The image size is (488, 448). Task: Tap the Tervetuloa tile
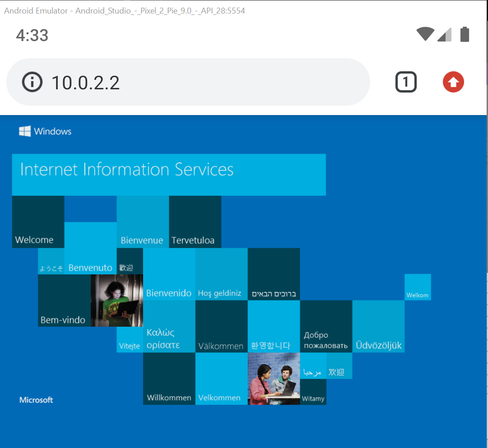(x=195, y=222)
